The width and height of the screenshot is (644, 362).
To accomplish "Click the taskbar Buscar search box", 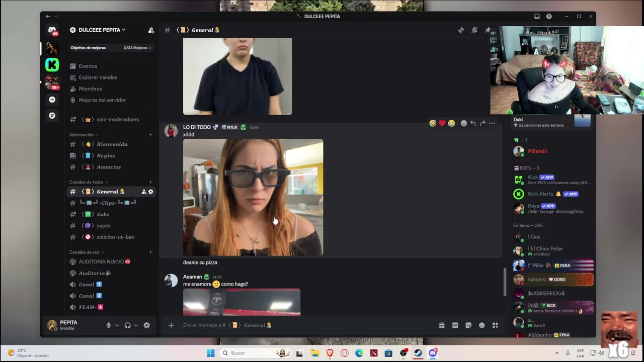I will (x=257, y=353).
